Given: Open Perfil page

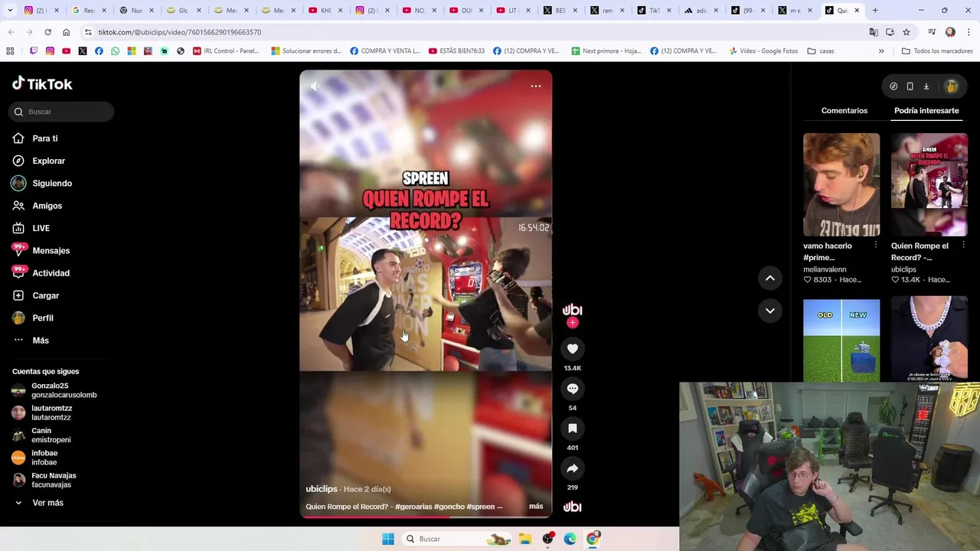Looking at the screenshot, I should pyautogui.click(x=42, y=318).
